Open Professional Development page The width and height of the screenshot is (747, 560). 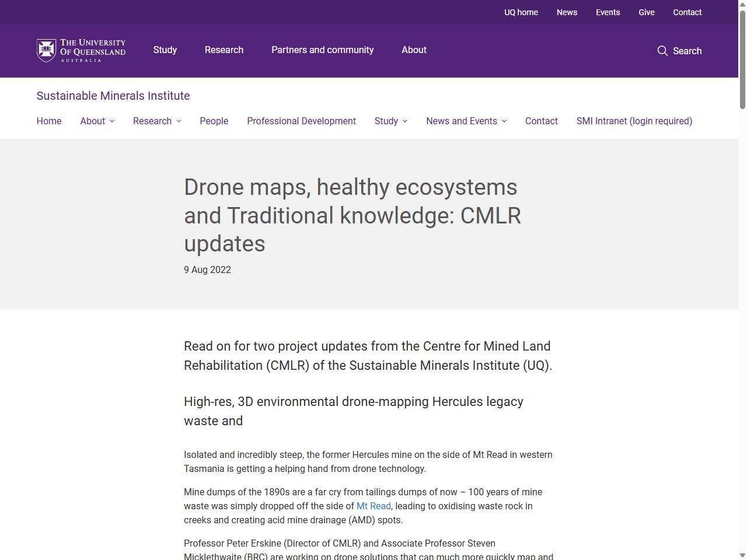tap(301, 121)
